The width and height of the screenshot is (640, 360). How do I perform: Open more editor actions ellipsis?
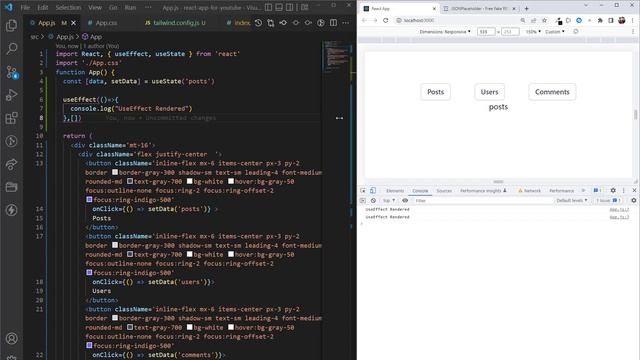[346, 23]
